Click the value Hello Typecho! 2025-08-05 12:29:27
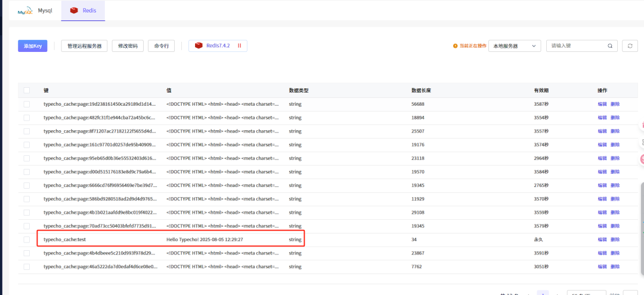Viewport: 644px width, 295px height. pos(205,239)
